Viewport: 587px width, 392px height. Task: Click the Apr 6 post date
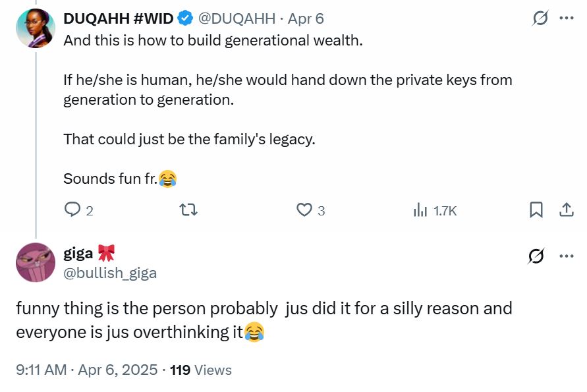click(306, 18)
